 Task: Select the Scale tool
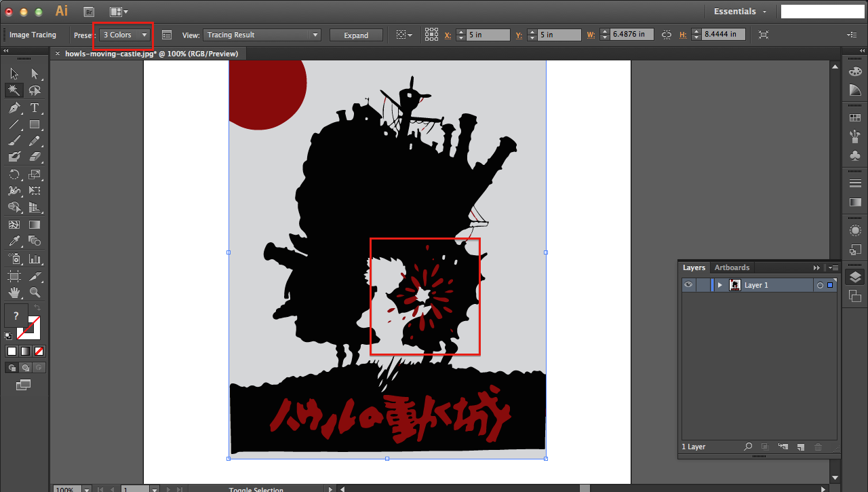(x=35, y=174)
